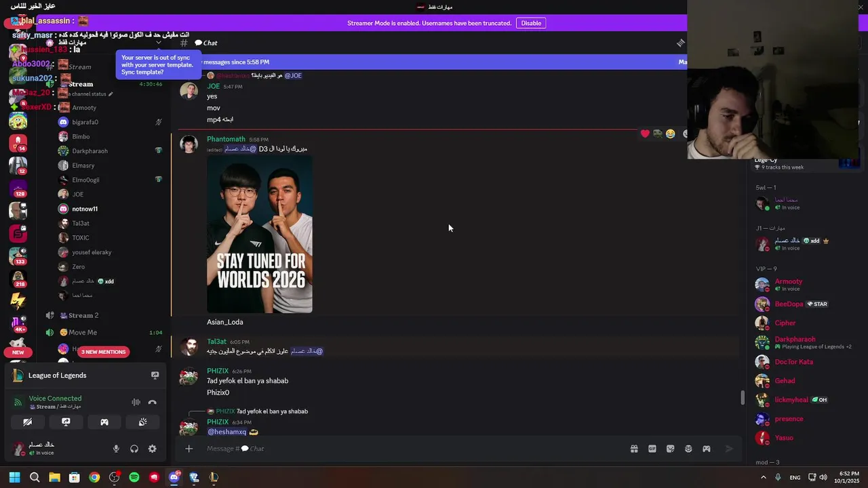
Task: Open apps launcher in message bar
Action: click(707, 449)
